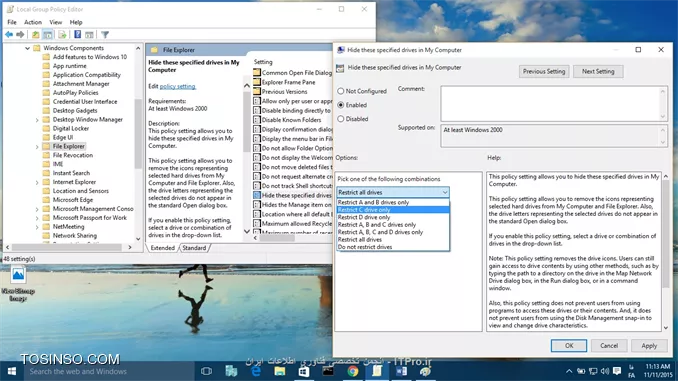Choose Restrict A, B, C and D drives only
678x381 pixels.
[x=393, y=232]
